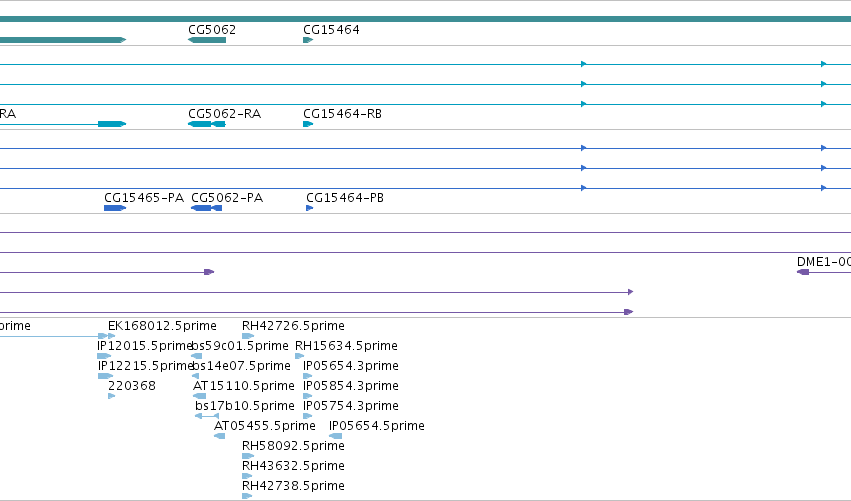Image resolution: width=851 pixels, height=501 pixels.
Task: Select the RH42738.5prime EST label
Action: pyautogui.click(x=293, y=486)
